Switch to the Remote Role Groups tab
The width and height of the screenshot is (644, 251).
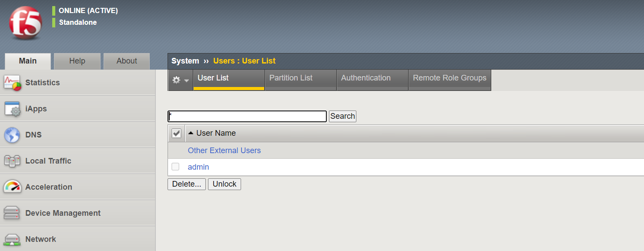pos(449,78)
